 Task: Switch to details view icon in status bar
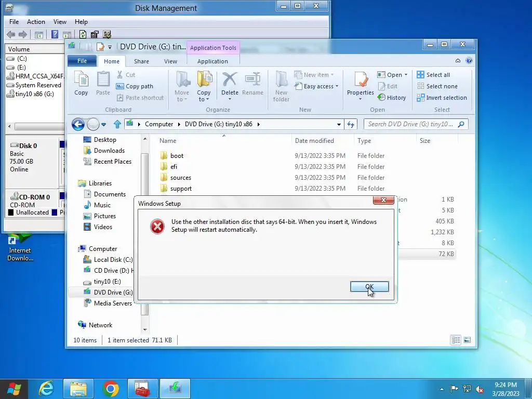456,340
